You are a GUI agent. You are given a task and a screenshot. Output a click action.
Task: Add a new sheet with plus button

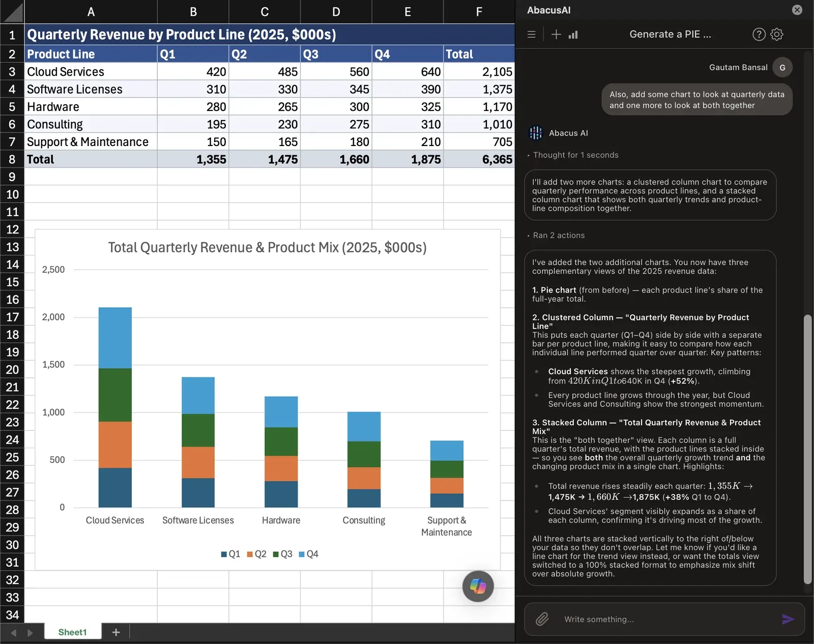click(116, 632)
